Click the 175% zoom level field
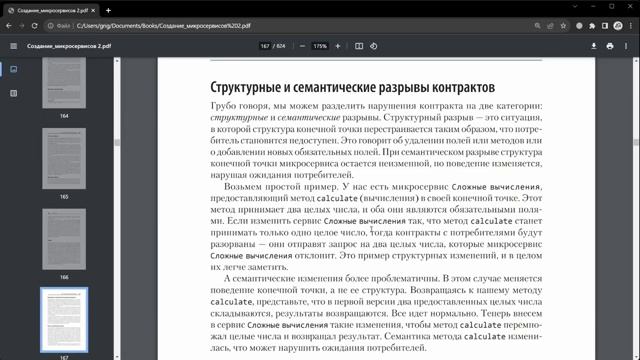The image size is (640, 360). tap(320, 46)
